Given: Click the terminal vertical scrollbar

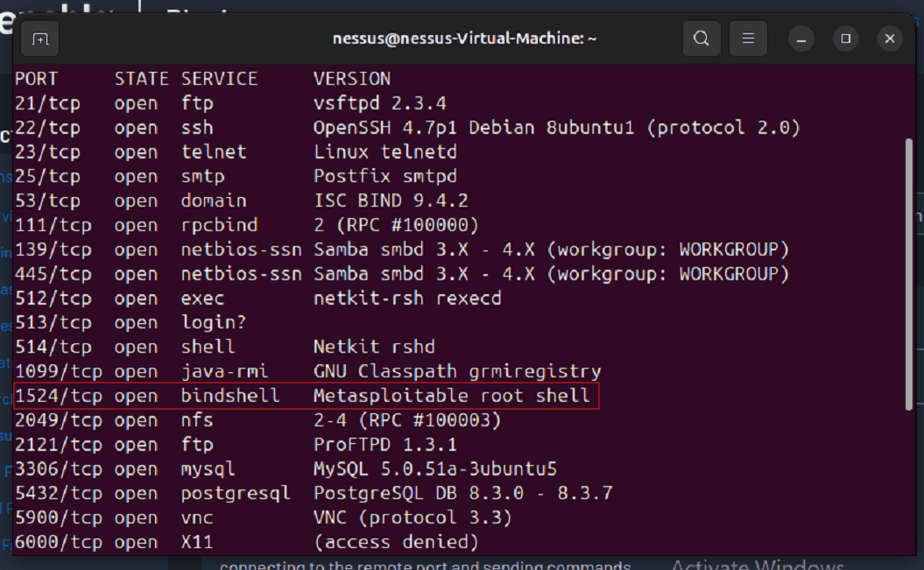Looking at the screenshot, I should pyautogui.click(x=909, y=274).
